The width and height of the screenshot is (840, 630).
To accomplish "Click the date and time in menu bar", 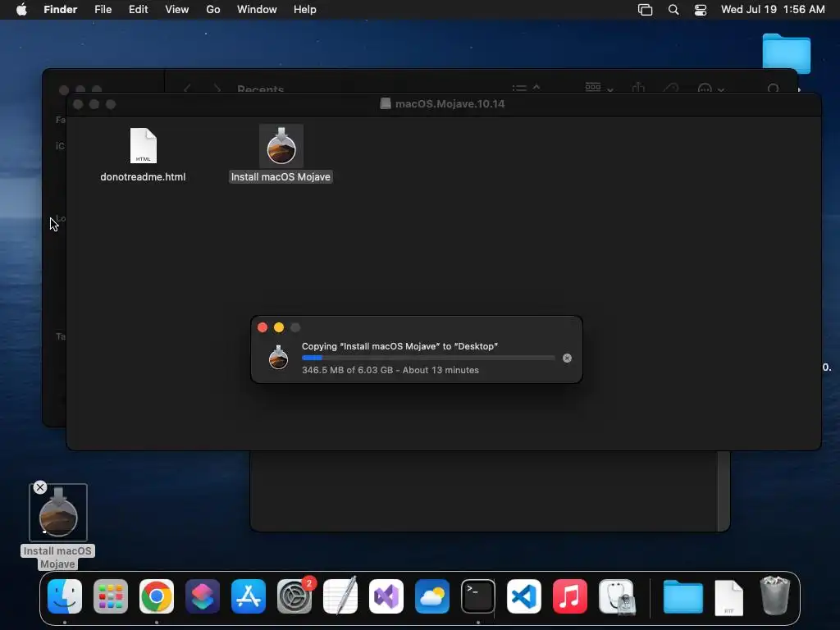I will point(773,10).
